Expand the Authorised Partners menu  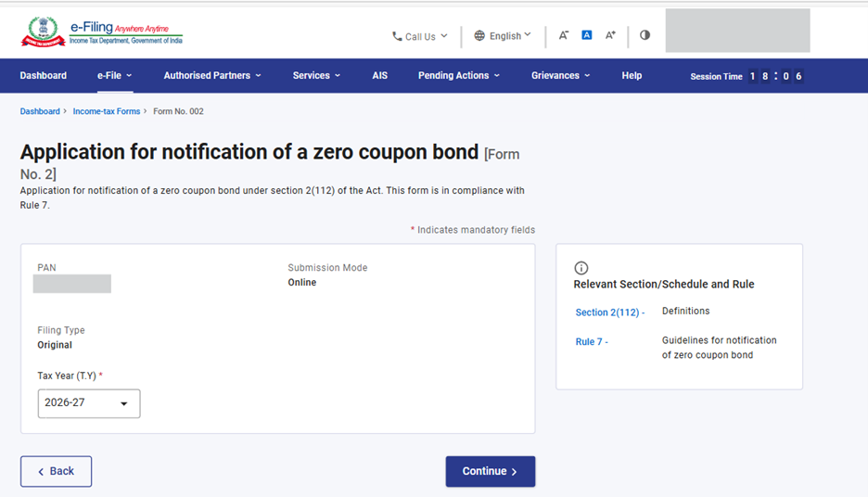pos(212,76)
